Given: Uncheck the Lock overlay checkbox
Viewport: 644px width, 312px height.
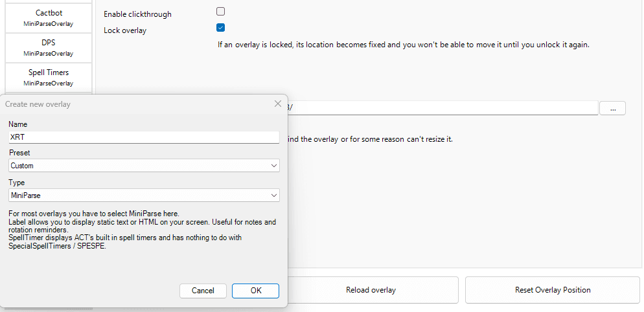Looking at the screenshot, I should coord(220,28).
